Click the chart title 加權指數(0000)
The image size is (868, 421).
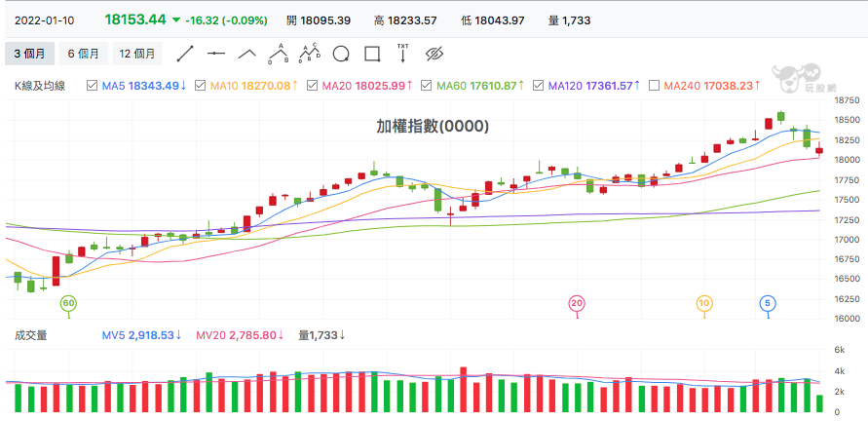click(433, 127)
